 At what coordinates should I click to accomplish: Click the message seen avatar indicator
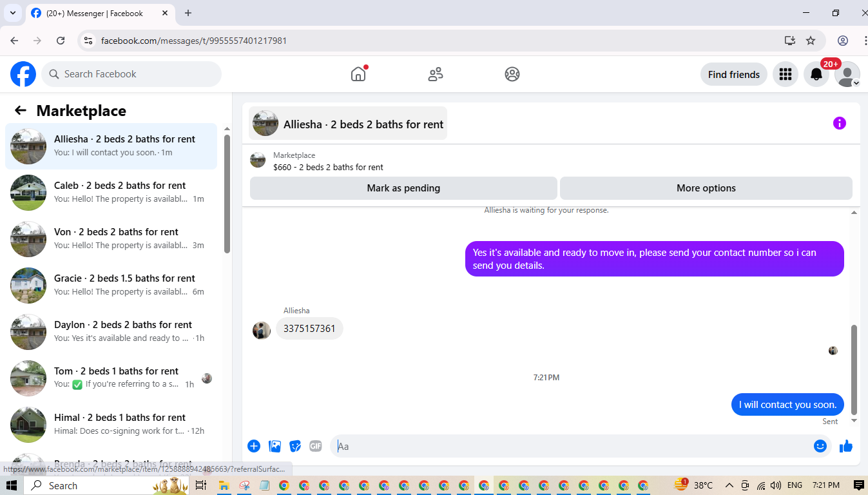click(833, 351)
